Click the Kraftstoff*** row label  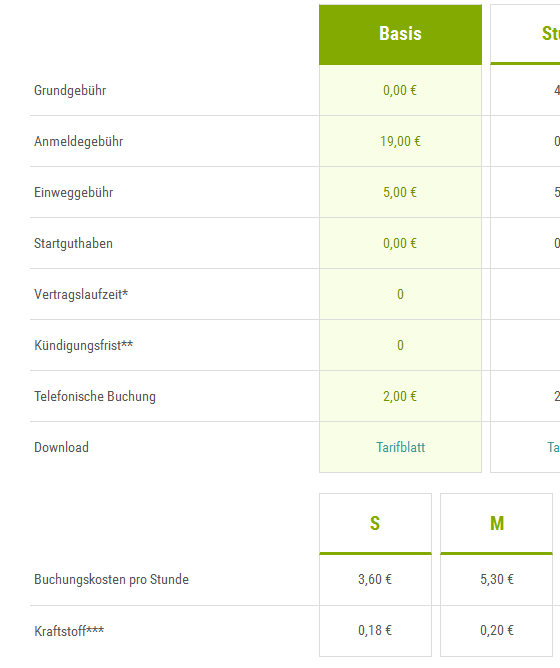tap(69, 631)
